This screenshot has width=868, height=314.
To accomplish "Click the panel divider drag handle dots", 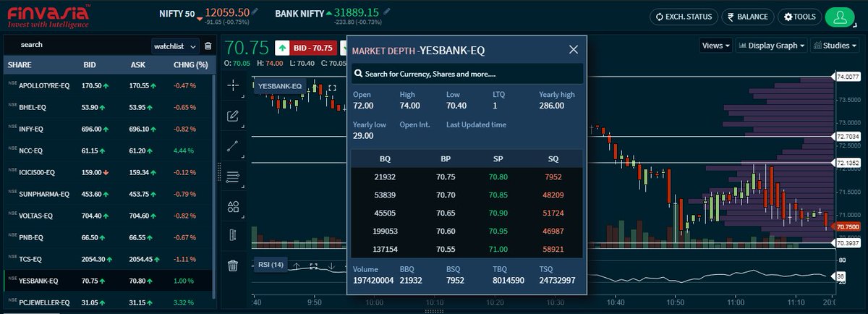I will (219, 173).
